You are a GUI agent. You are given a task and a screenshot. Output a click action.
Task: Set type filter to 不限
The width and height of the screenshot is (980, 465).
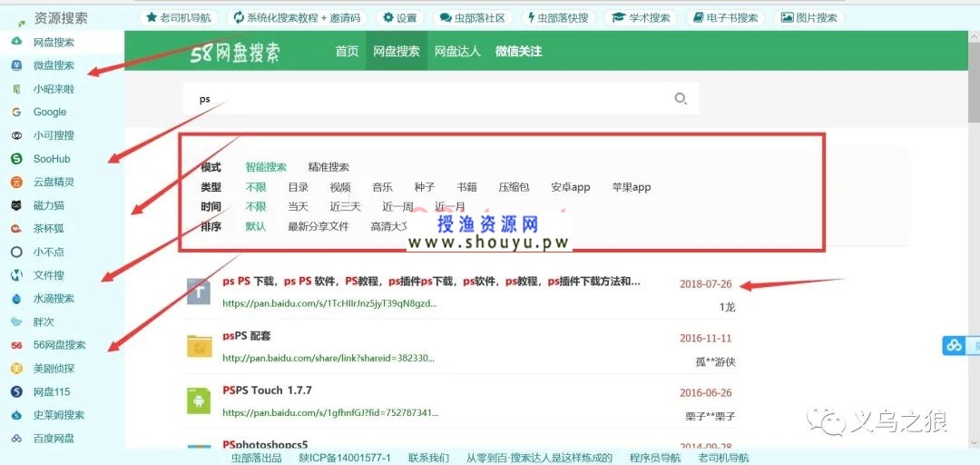(x=256, y=187)
